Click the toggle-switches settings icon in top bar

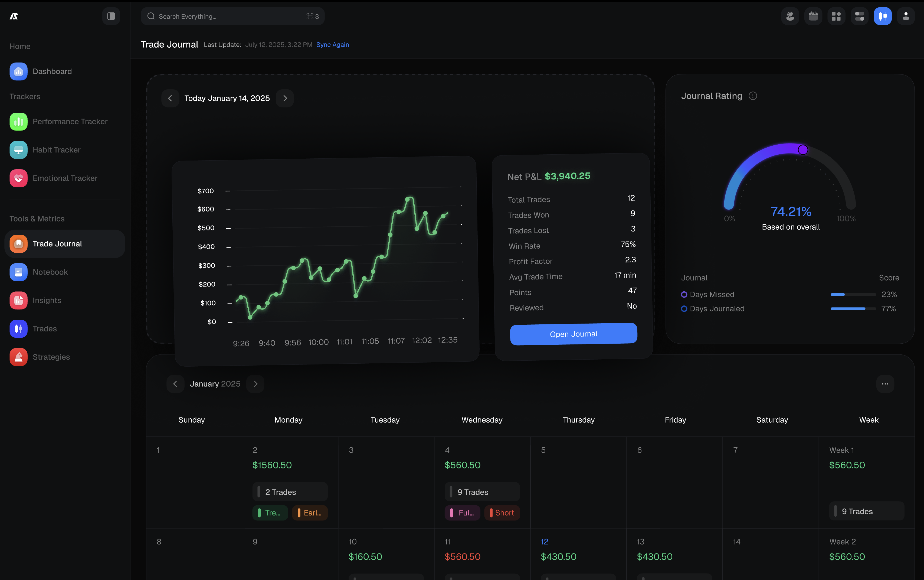[x=859, y=16]
